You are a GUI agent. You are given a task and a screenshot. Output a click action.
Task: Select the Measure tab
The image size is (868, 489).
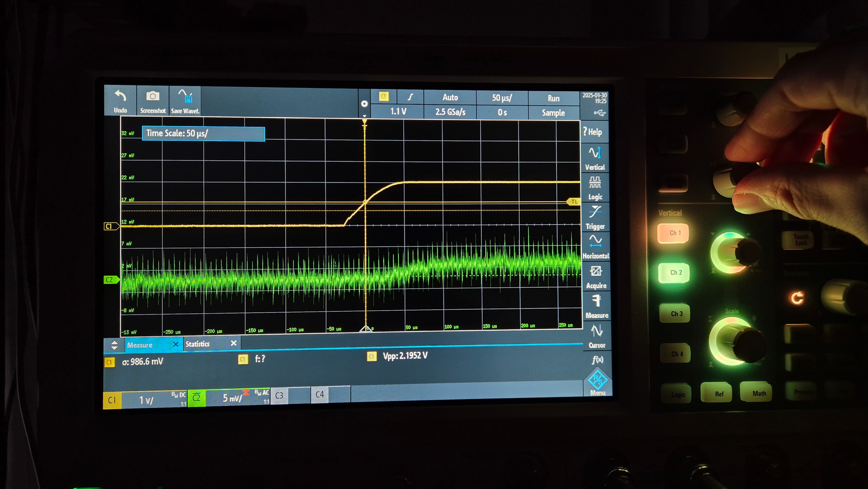tap(140, 345)
